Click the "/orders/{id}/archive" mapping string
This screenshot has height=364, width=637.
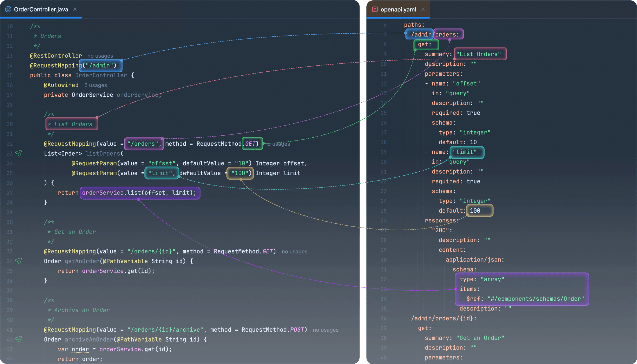coord(165,330)
